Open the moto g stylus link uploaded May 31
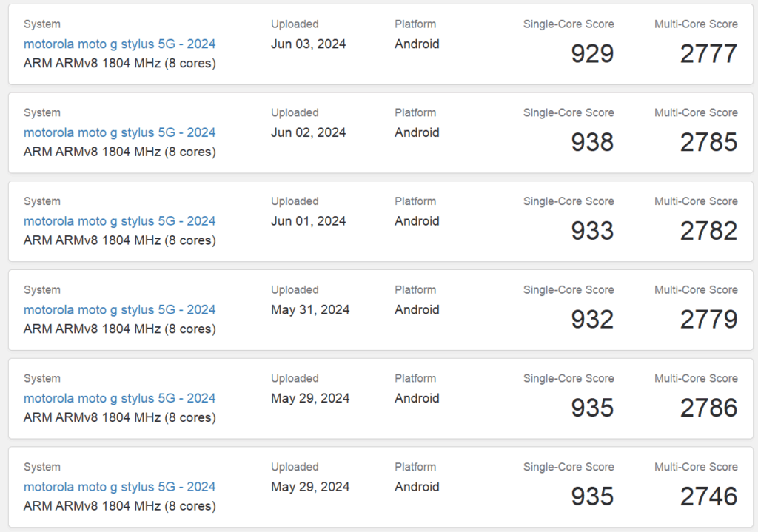 pyautogui.click(x=119, y=309)
